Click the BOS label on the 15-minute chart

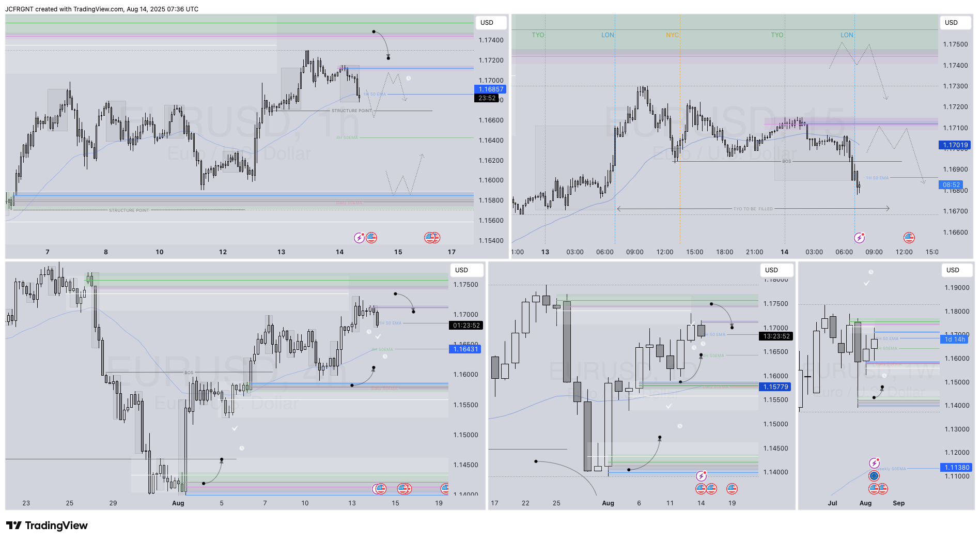(x=786, y=162)
